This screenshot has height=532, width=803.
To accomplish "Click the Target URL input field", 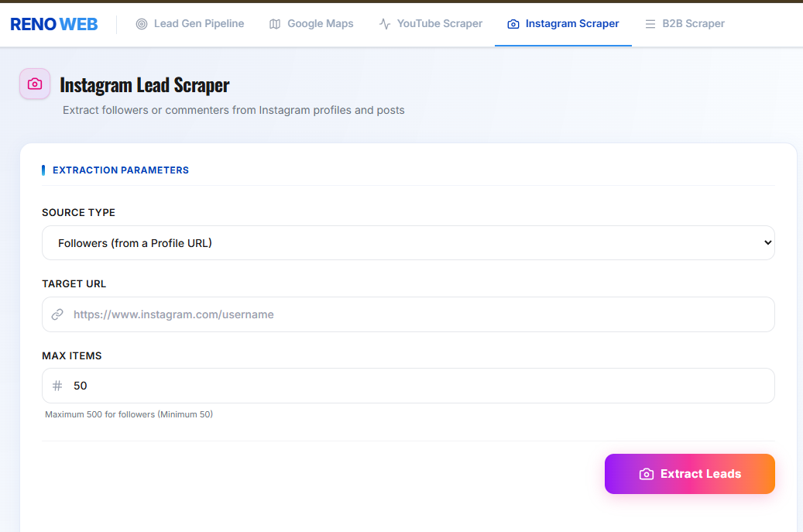I will [408, 314].
